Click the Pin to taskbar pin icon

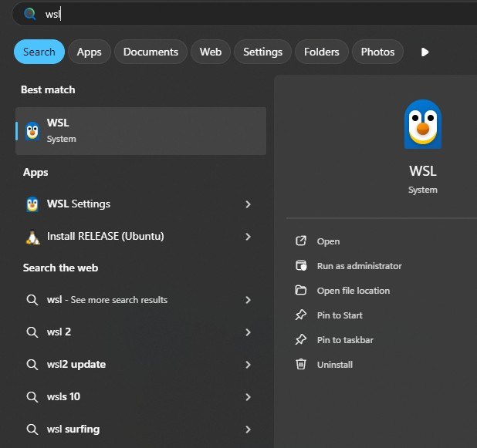[300, 339]
